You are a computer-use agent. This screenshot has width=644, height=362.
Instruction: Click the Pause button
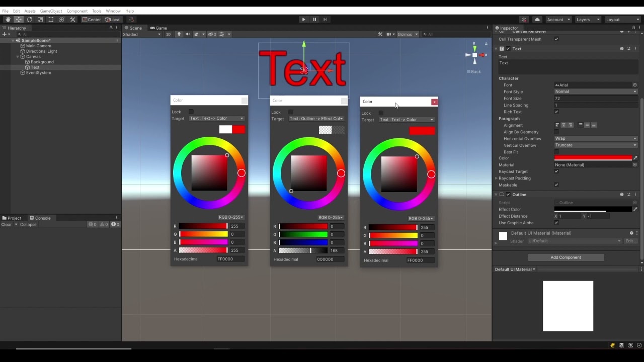click(x=314, y=20)
